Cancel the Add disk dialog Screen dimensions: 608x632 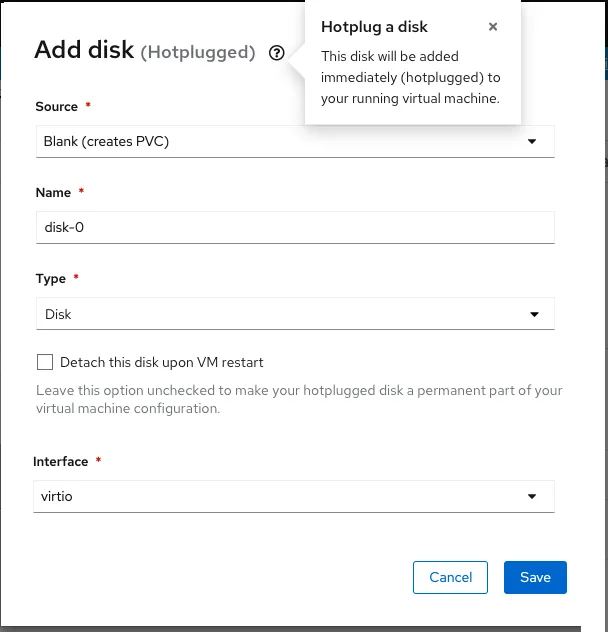click(x=450, y=577)
